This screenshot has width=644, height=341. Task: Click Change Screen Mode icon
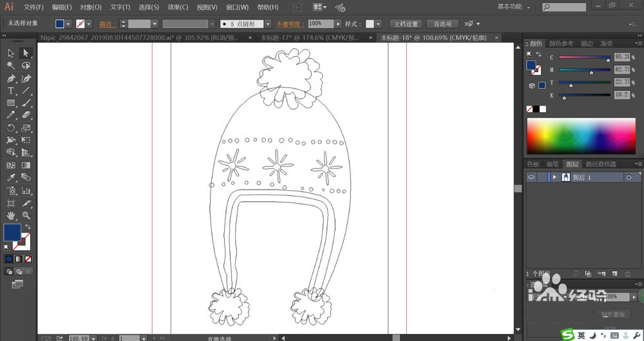pyautogui.click(x=17, y=284)
